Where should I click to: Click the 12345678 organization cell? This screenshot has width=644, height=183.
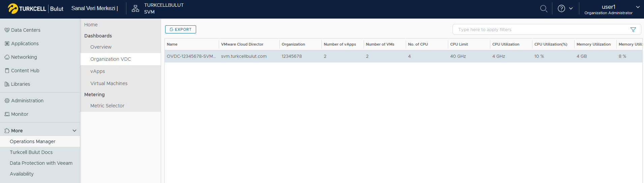tap(292, 56)
